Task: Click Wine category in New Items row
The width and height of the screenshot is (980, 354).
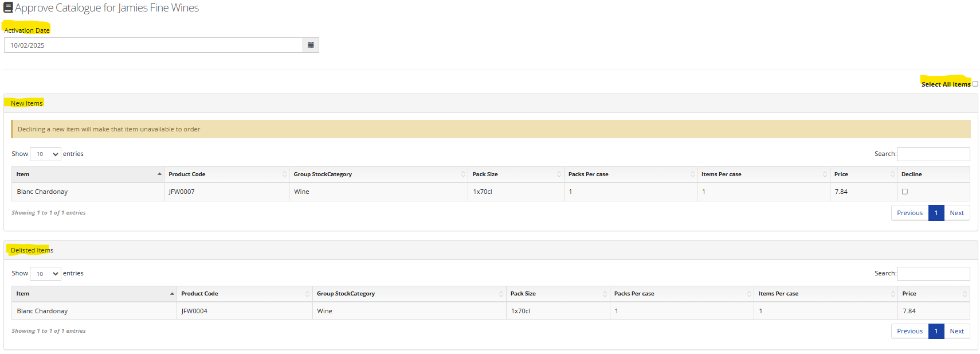Action: click(x=301, y=192)
